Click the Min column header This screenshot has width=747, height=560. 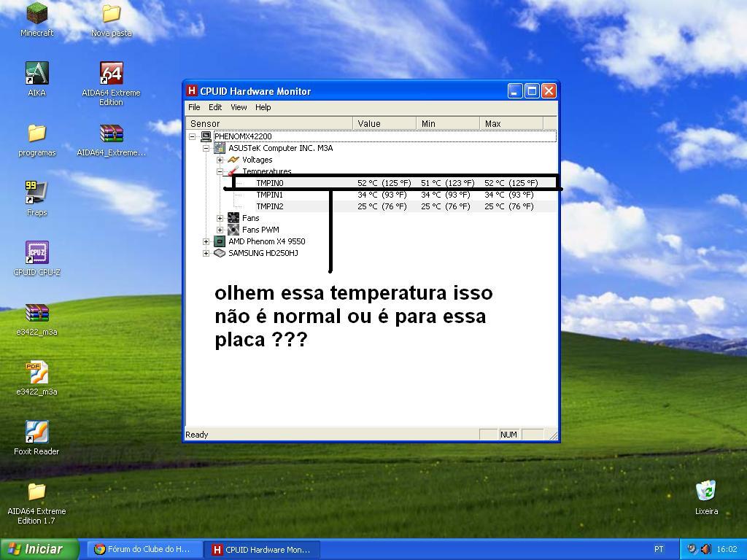(448, 123)
